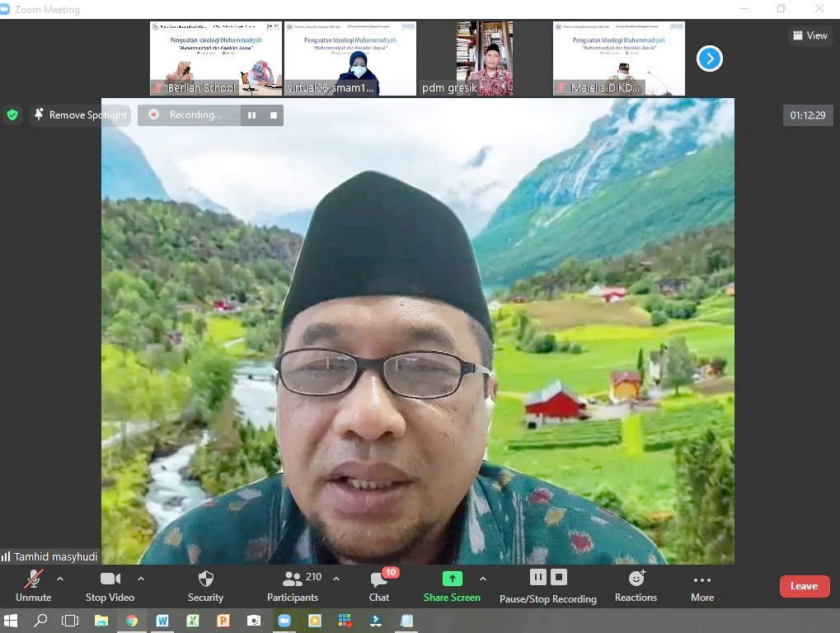Click the green Share Screen icon
This screenshot has height=633, width=840.
tap(451, 579)
